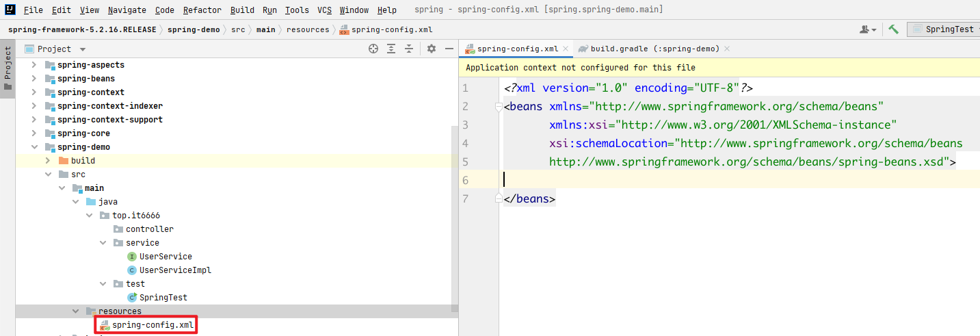The width and height of the screenshot is (980, 336).
Task: Open the Run menu
Action: click(x=269, y=10)
